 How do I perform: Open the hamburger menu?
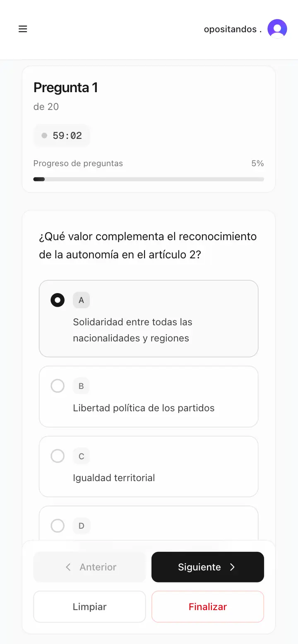[x=23, y=29]
